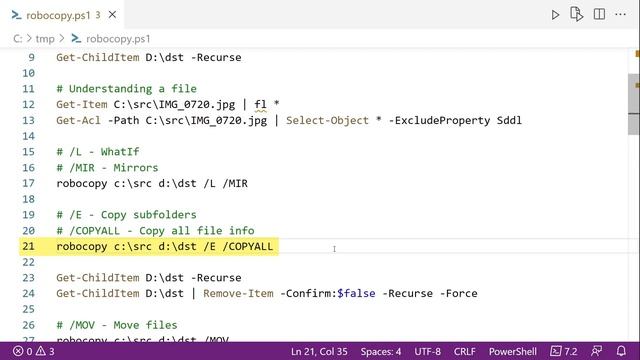Click '# /E - Copy subfolders' comment

pos(127,215)
